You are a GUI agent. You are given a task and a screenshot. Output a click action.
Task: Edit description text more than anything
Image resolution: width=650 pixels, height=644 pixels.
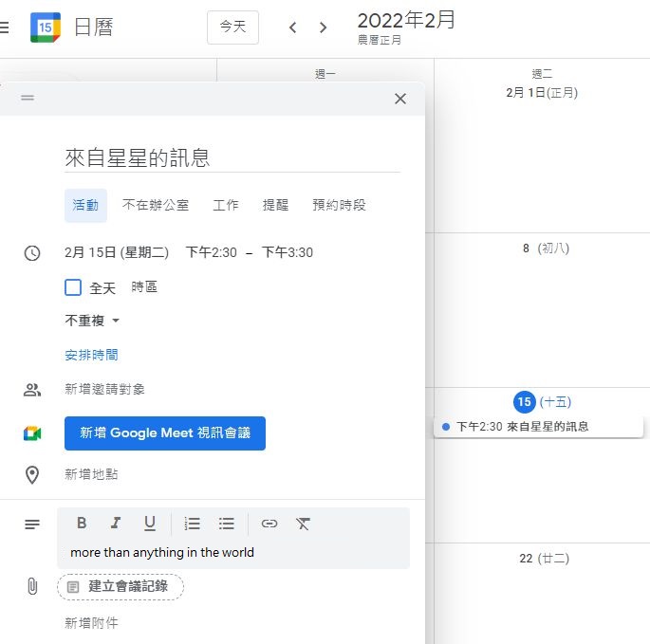(162, 552)
